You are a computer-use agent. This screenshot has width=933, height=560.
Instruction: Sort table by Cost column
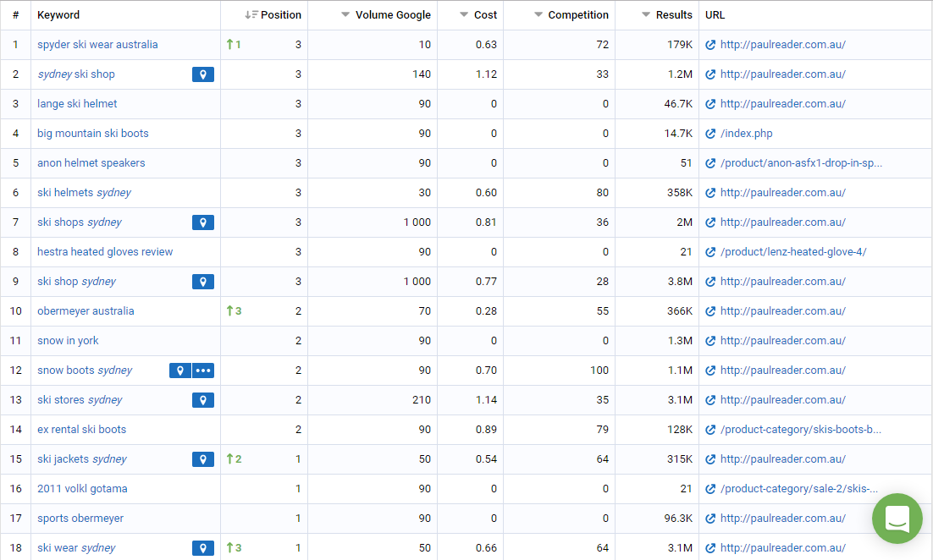478,15
